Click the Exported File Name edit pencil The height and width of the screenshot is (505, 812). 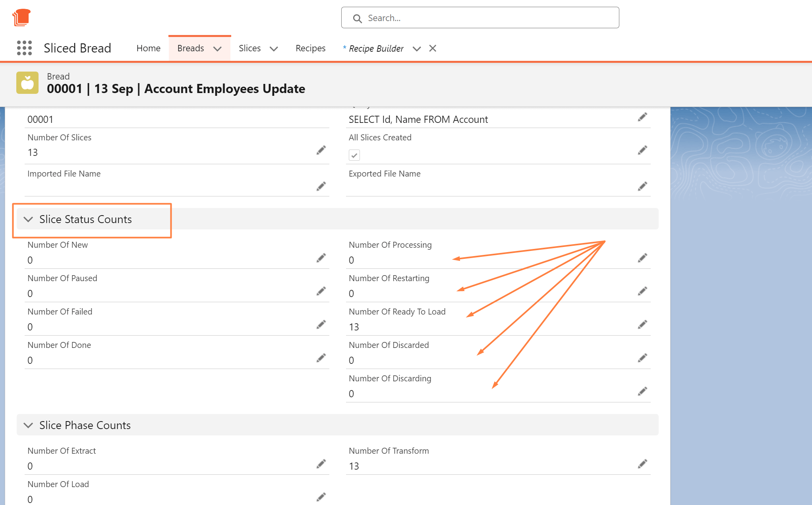coord(642,186)
